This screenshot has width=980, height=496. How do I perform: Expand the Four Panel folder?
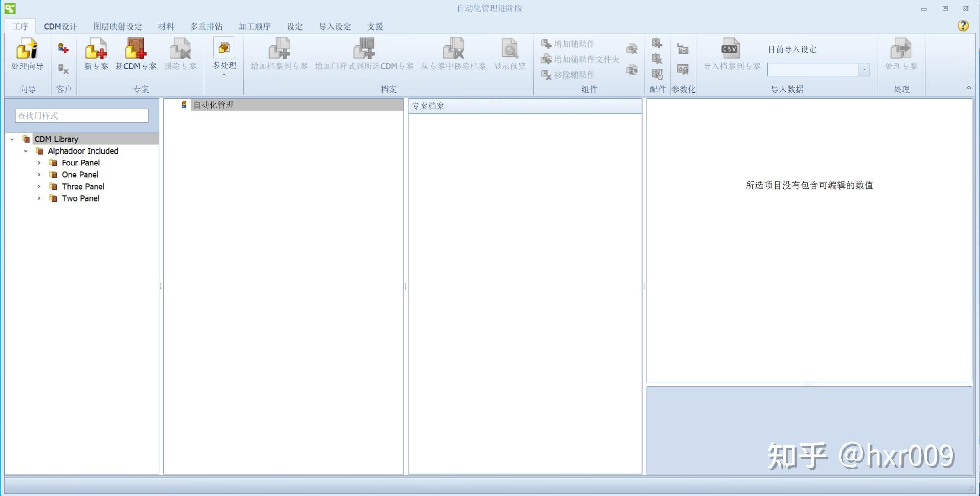pos(39,163)
